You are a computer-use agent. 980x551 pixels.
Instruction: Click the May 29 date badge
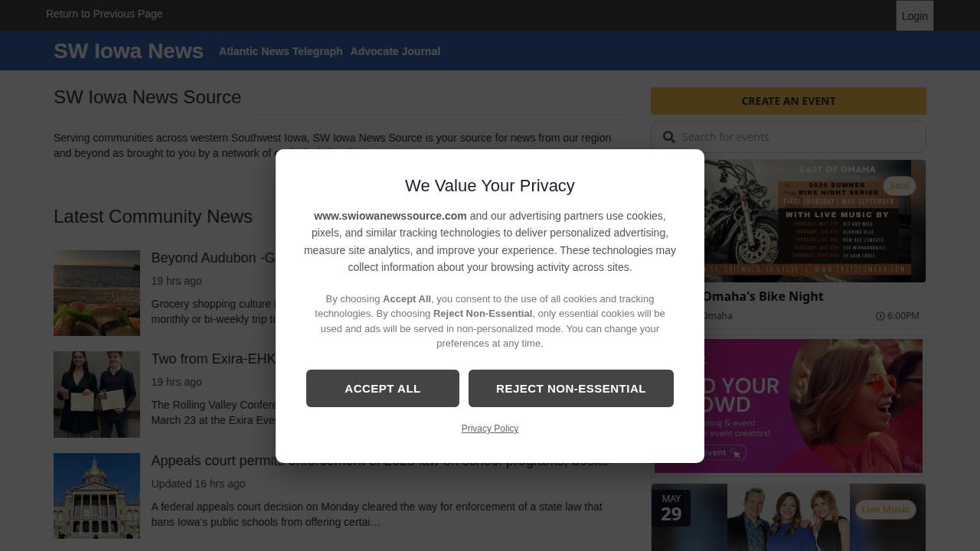coord(671,508)
